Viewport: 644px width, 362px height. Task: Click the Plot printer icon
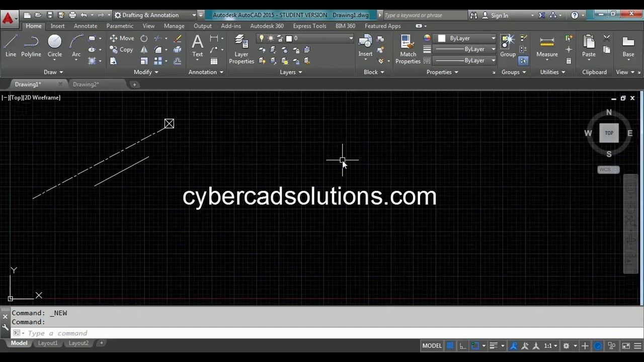(72, 15)
